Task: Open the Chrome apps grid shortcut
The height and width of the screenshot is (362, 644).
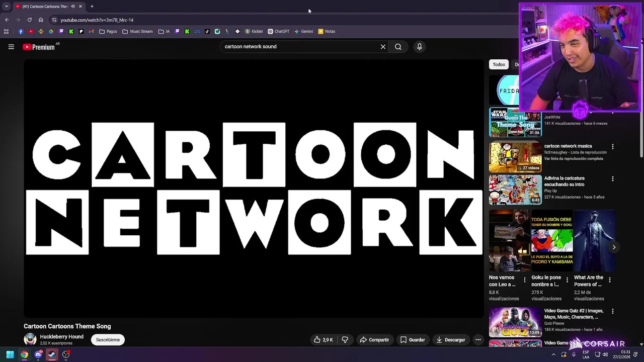Action: point(6,31)
